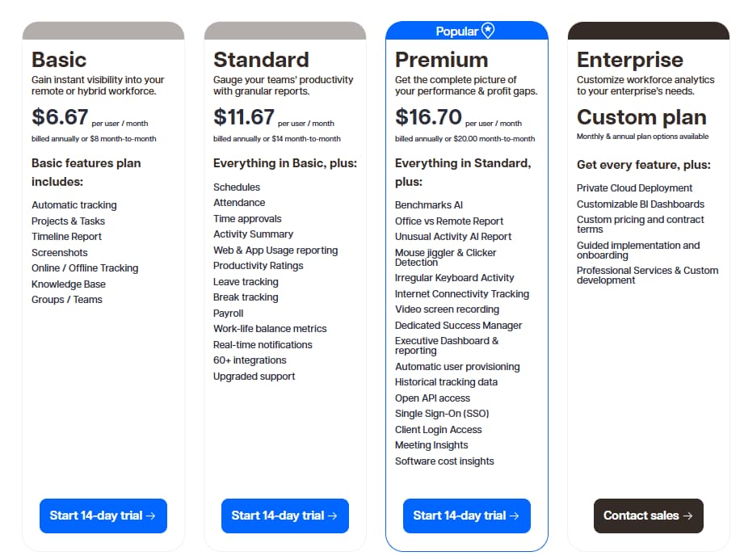Image resolution: width=740 pixels, height=560 pixels.
Task: Click the star badge icon next to Popular
Action: click(x=486, y=30)
